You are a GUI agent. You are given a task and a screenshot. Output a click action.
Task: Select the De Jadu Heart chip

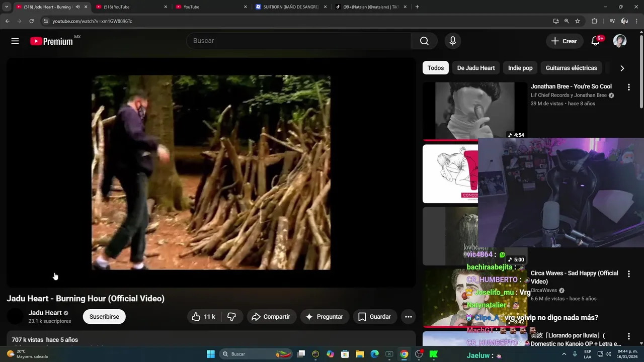coord(475,68)
